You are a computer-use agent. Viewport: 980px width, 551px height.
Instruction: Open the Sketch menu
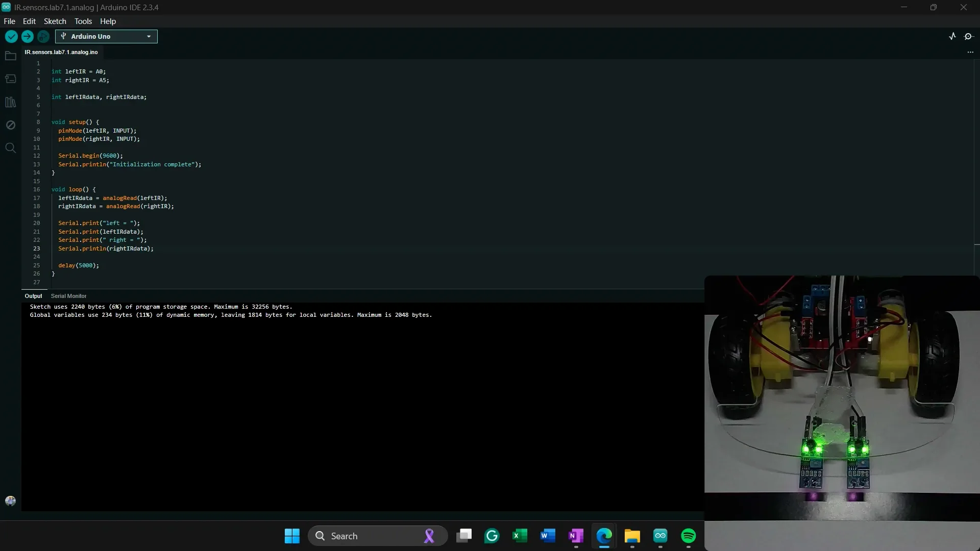[x=55, y=21]
